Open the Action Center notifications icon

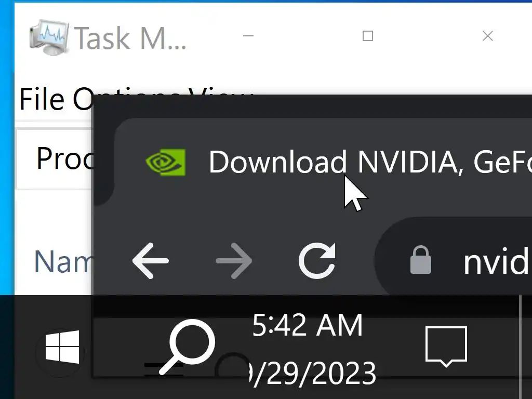(x=446, y=347)
